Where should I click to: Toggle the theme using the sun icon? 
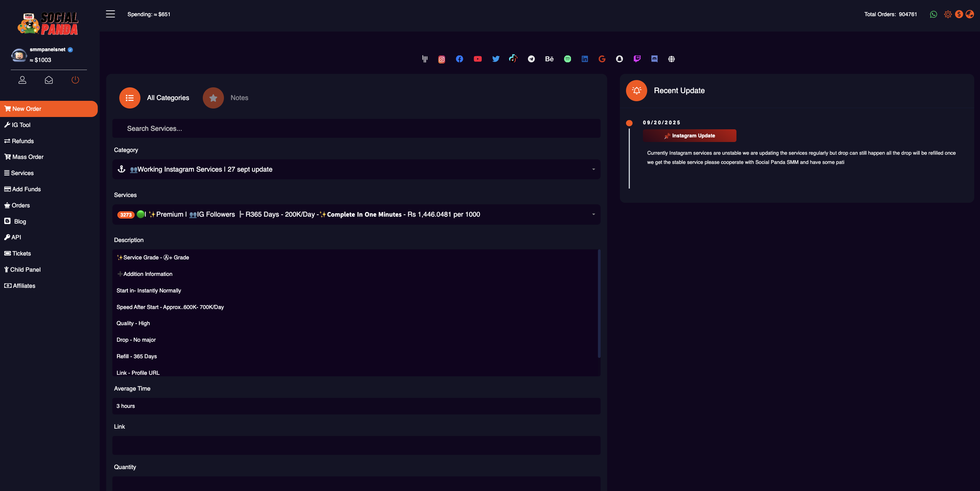[948, 14]
